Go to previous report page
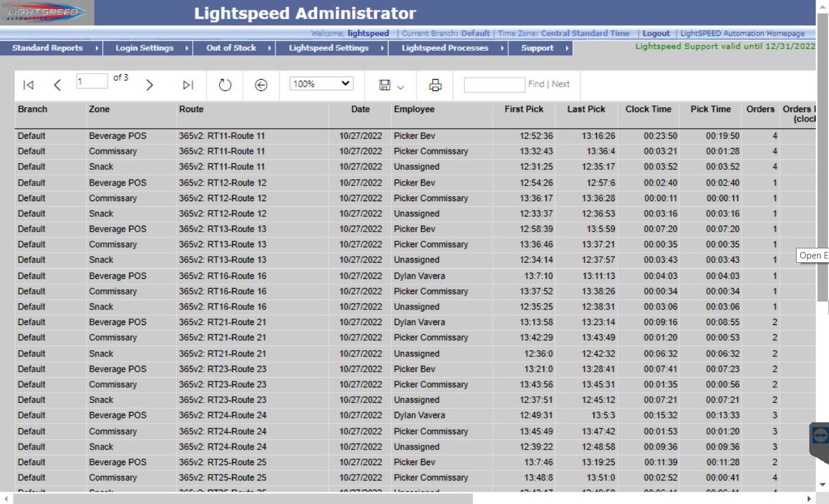The image size is (829, 504). pos(57,86)
